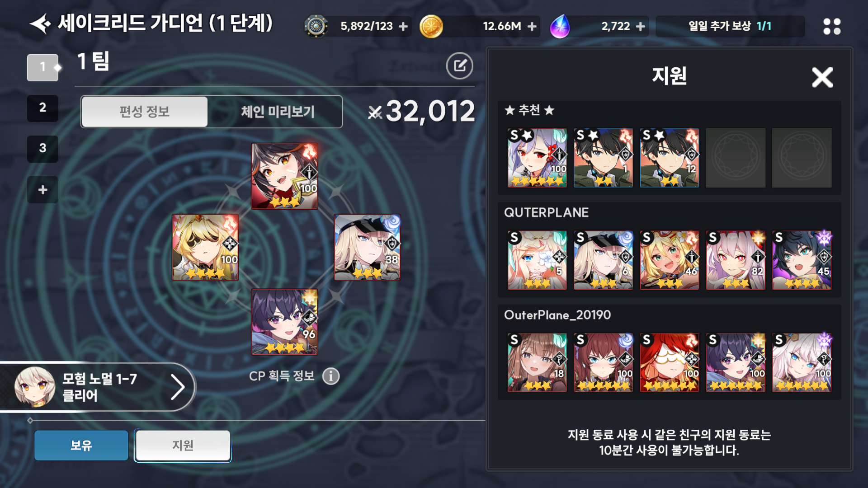868x488 pixels.
Task: Click the 지원 button at bottom
Action: (183, 446)
